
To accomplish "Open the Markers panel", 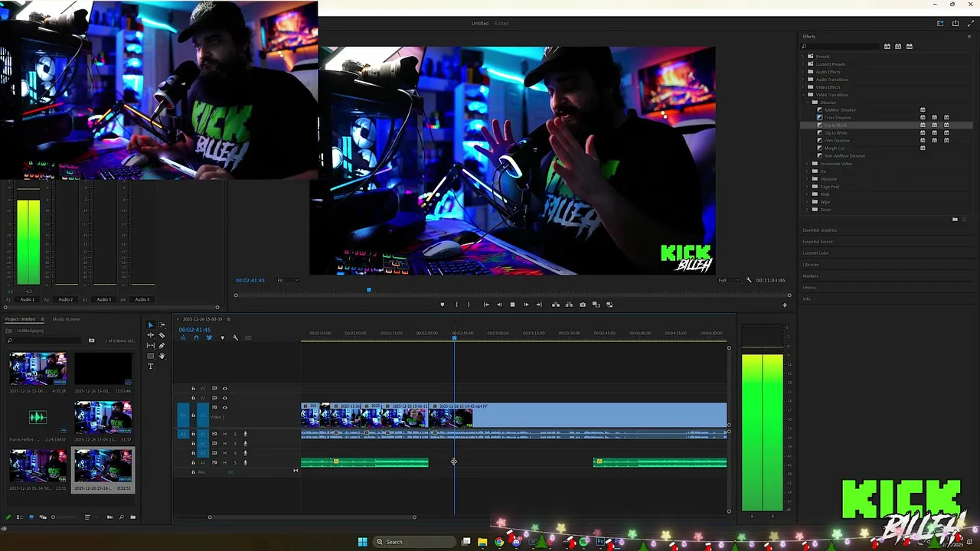I will [810, 276].
